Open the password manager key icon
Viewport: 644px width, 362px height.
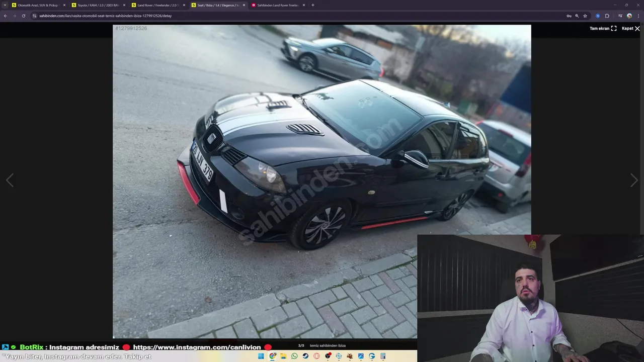coord(569,16)
